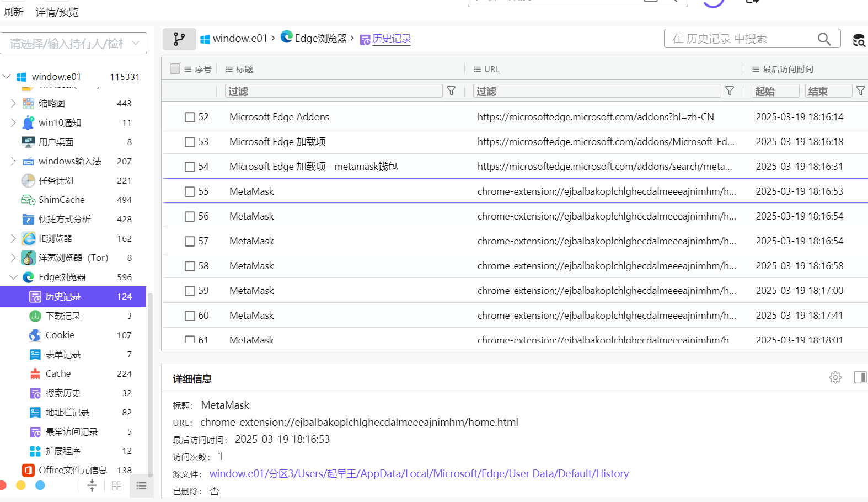This screenshot has height=502, width=868.
Task: Click the title column filter funnel icon
Action: [x=451, y=91]
